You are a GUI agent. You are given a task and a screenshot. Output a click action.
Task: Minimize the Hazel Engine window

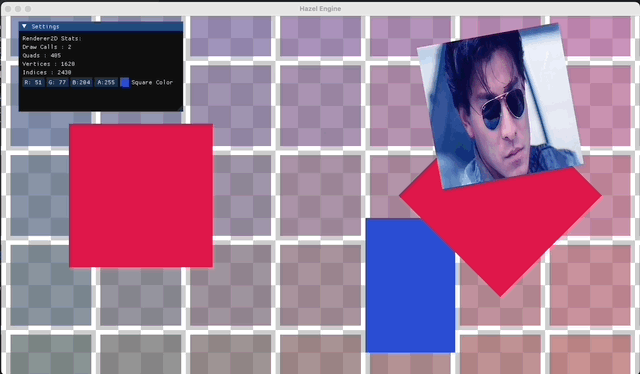click(18, 9)
